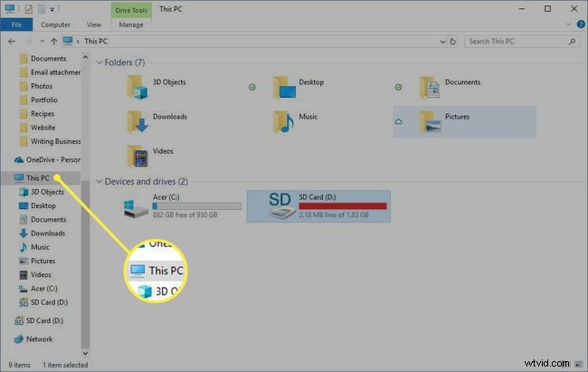The width and height of the screenshot is (588, 372).
Task: Select Website folder in navigation pane
Action: point(37,128)
